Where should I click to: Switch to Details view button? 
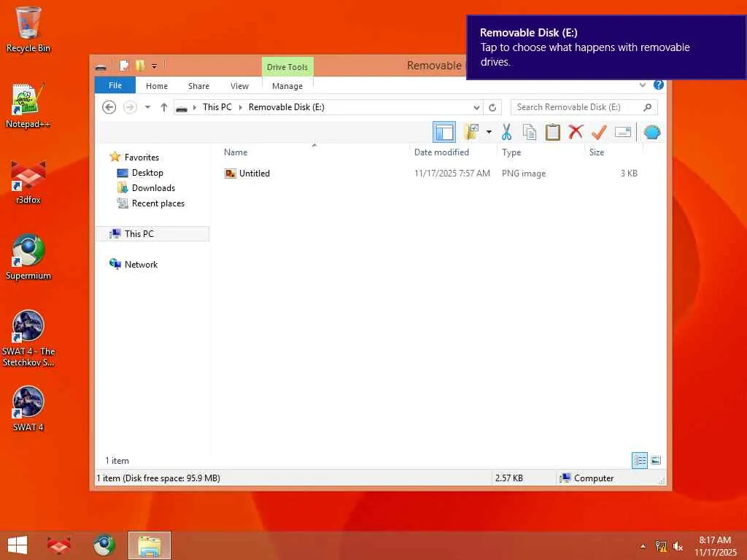639,460
